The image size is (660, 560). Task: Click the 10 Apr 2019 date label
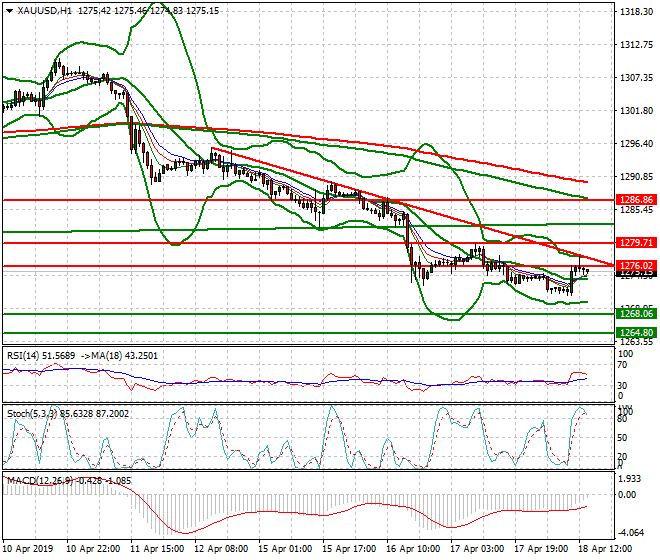point(30,549)
